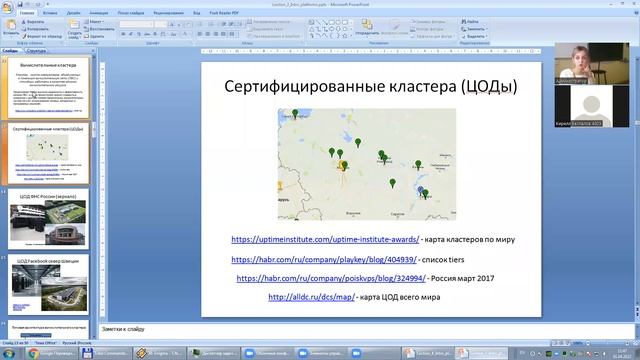
Task: Open the Дизайн ribbon tab
Action: [x=73, y=13]
